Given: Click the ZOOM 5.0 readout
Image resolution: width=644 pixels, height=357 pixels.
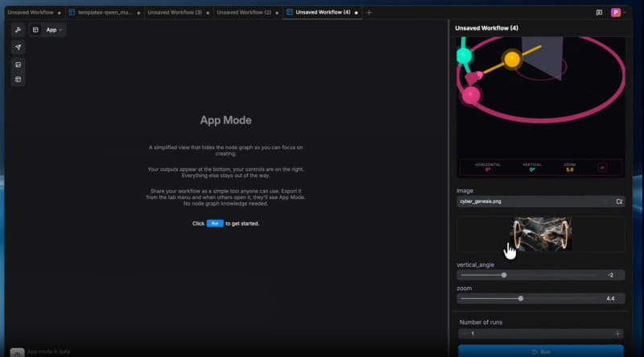Looking at the screenshot, I should (570, 167).
